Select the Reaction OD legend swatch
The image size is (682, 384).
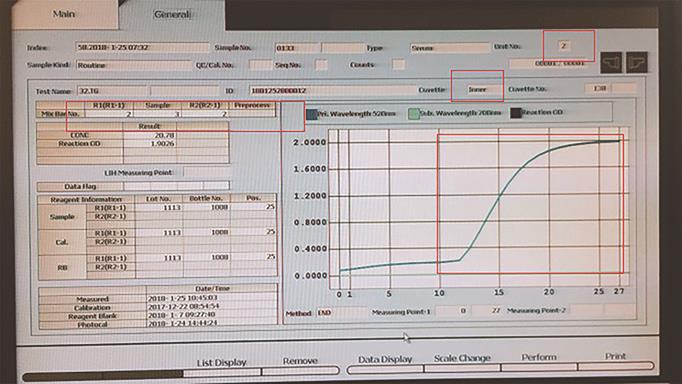coord(516,113)
